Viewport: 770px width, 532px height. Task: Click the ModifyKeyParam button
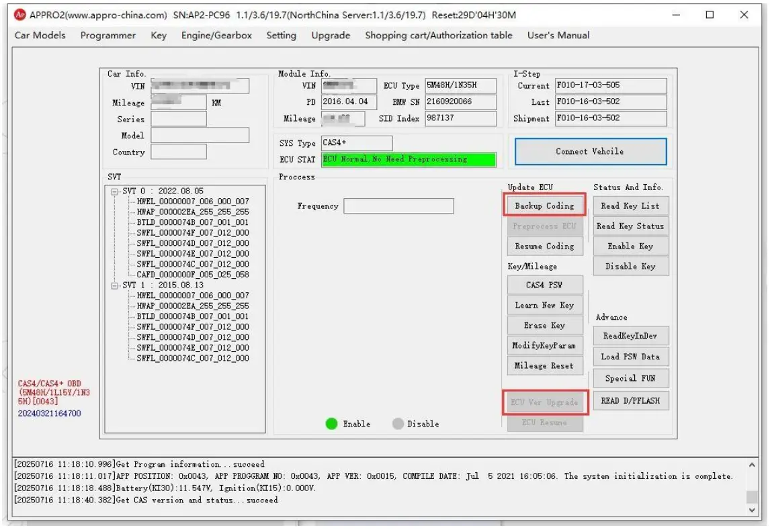[545, 345]
